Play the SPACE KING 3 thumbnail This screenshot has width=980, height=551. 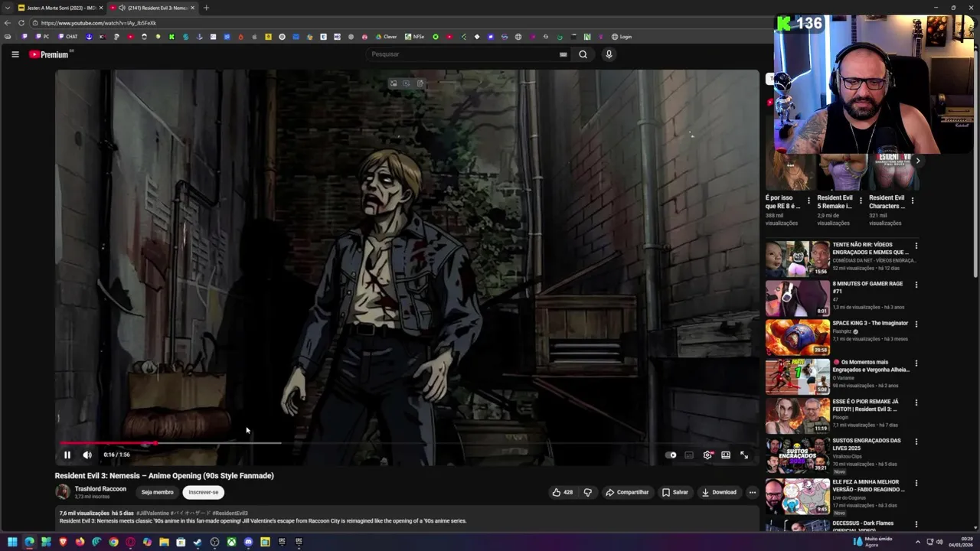797,337
